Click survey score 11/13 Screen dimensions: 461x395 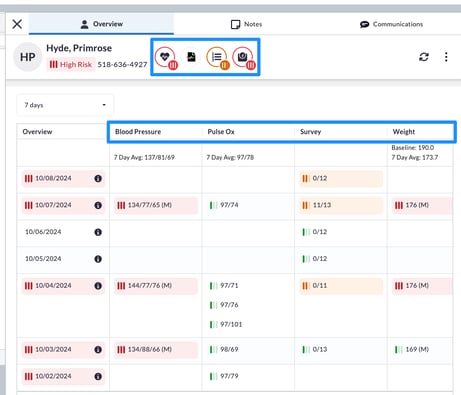coord(341,205)
